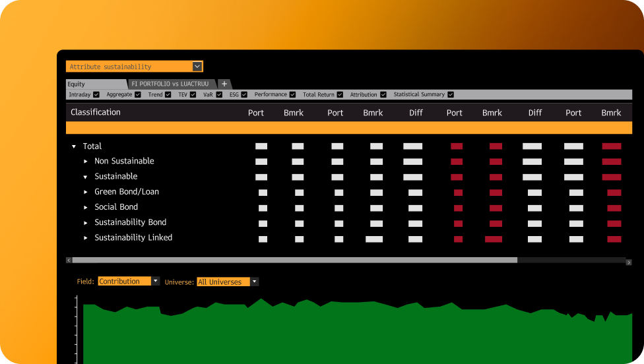This screenshot has width=644, height=364.
Task: Expand the Sustainability Linked row arrow
Action: [86, 238]
